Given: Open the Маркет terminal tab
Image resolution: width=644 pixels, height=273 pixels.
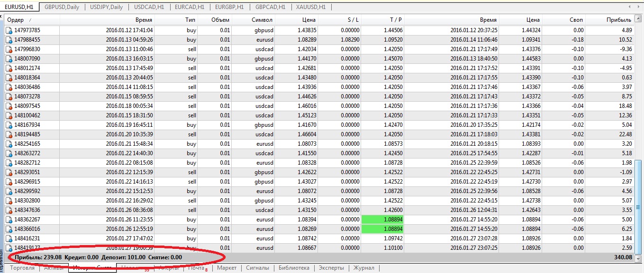Looking at the screenshot, I should tap(227, 268).
